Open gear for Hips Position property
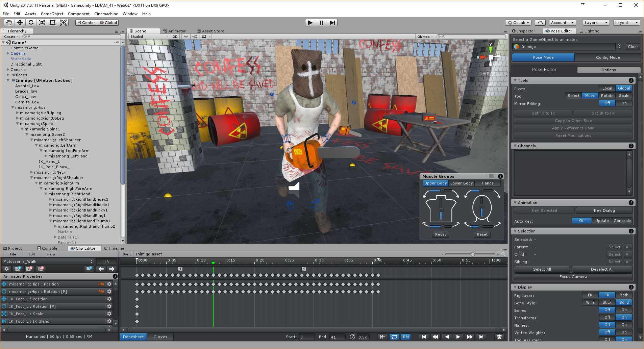The width and height of the screenshot is (644, 349). click(109, 284)
